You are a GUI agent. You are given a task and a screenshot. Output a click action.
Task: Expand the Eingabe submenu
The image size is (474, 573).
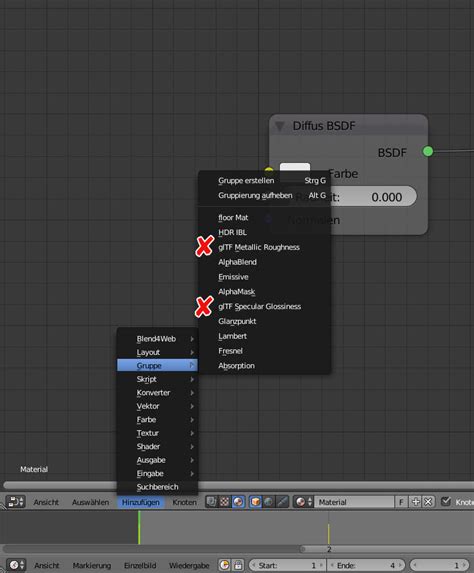(157, 474)
